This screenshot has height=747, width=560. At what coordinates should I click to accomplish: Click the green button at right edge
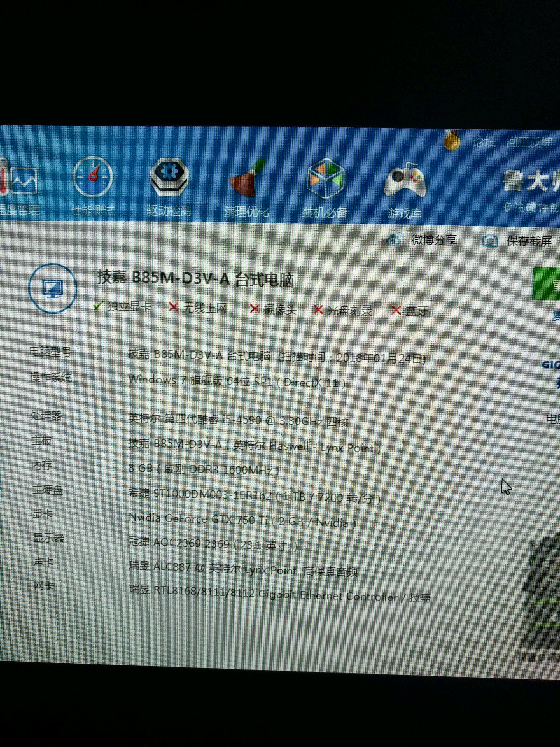tap(547, 284)
